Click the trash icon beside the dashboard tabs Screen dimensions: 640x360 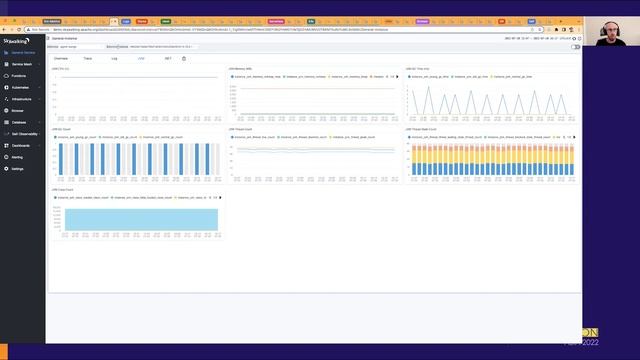184,58
